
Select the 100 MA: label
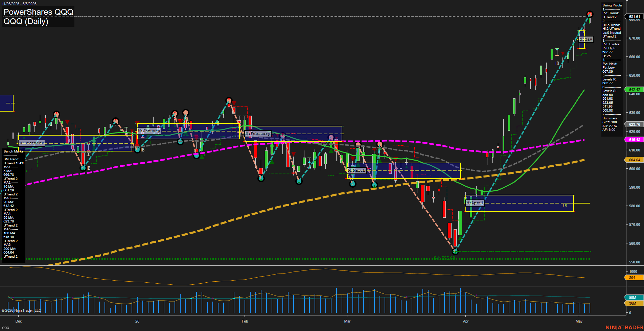9,233
